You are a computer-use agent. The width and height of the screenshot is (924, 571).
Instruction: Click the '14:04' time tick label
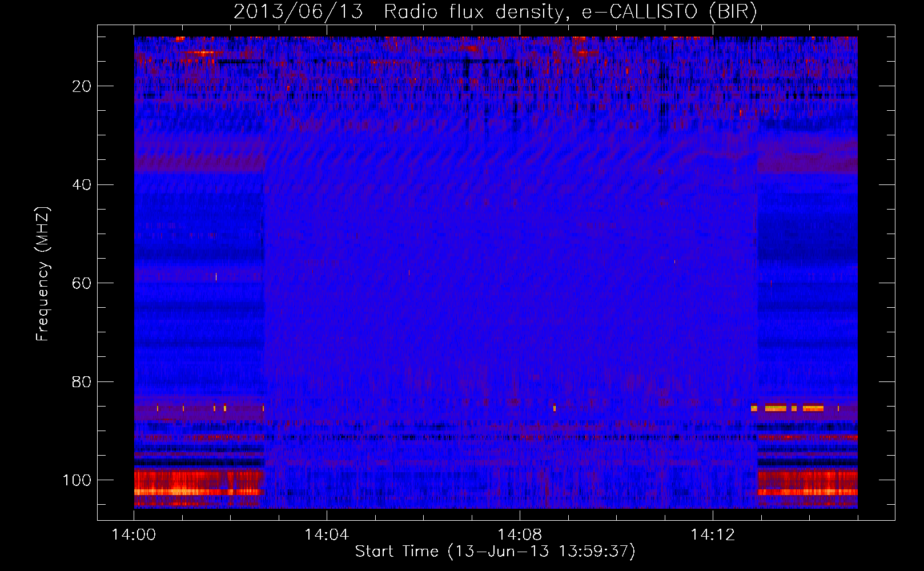327,535
